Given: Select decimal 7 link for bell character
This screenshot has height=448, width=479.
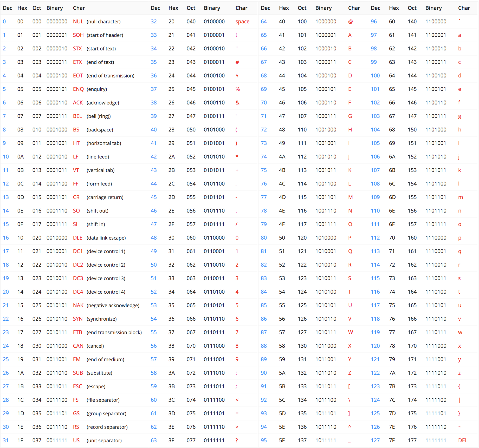Looking at the screenshot, I should [x=4, y=116].
